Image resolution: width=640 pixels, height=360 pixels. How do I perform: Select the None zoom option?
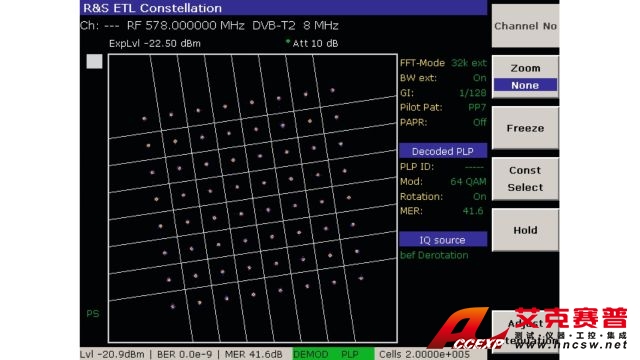pyautogui.click(x=525, y=85)
